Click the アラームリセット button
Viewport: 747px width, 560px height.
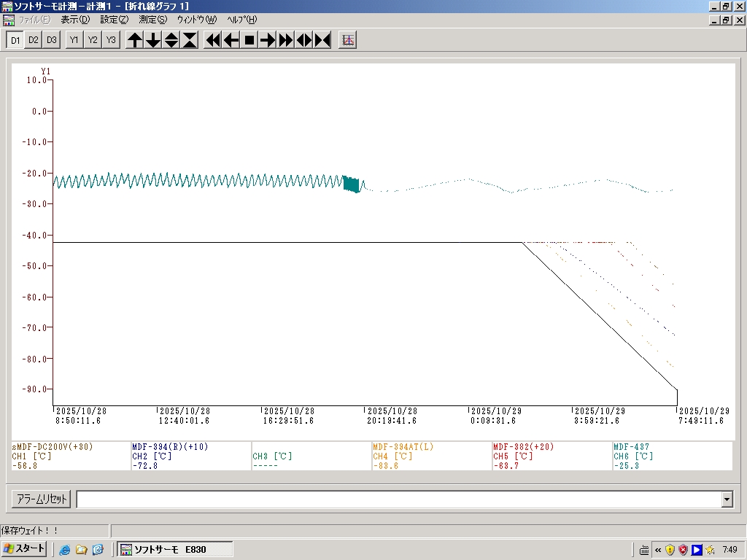42,499
